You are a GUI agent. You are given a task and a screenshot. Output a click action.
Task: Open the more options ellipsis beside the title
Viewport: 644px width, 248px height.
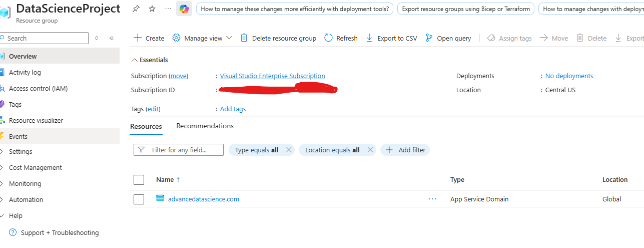pos(168,9)
